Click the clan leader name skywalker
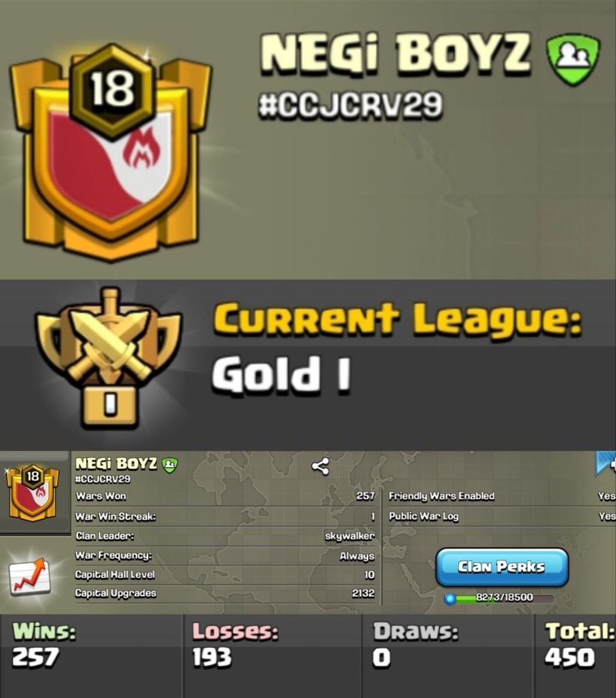 pos(349,535)
